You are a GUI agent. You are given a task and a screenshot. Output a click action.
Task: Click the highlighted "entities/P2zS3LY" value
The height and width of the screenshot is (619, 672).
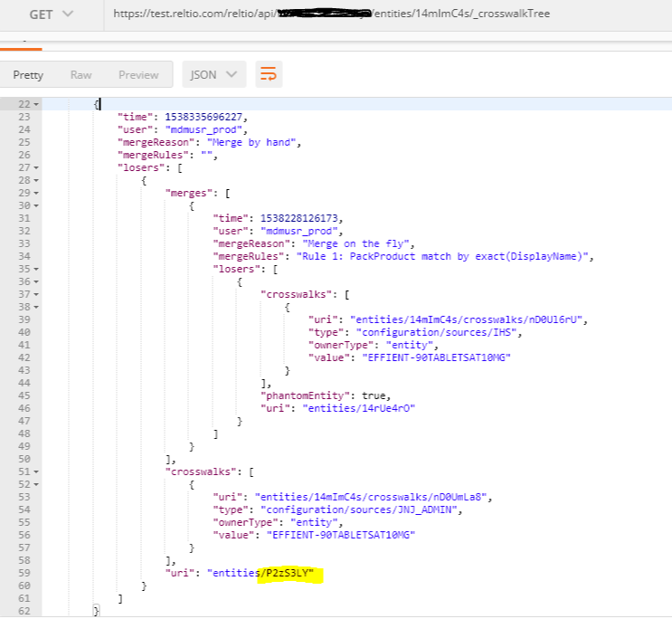[x=260, y=573]
